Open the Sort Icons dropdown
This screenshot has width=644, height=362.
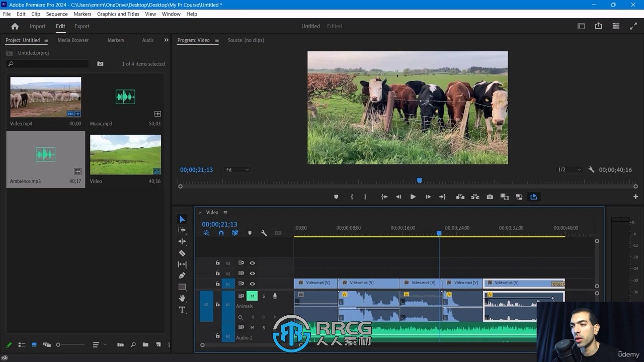click(99, 345)
